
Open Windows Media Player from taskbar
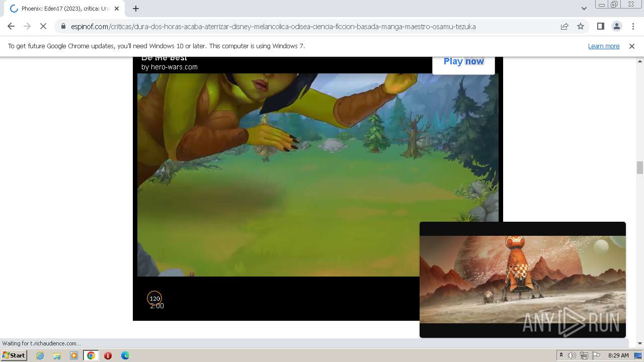74,355
